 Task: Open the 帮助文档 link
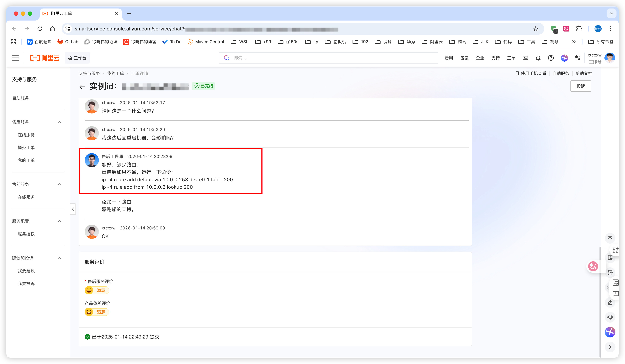584,73
